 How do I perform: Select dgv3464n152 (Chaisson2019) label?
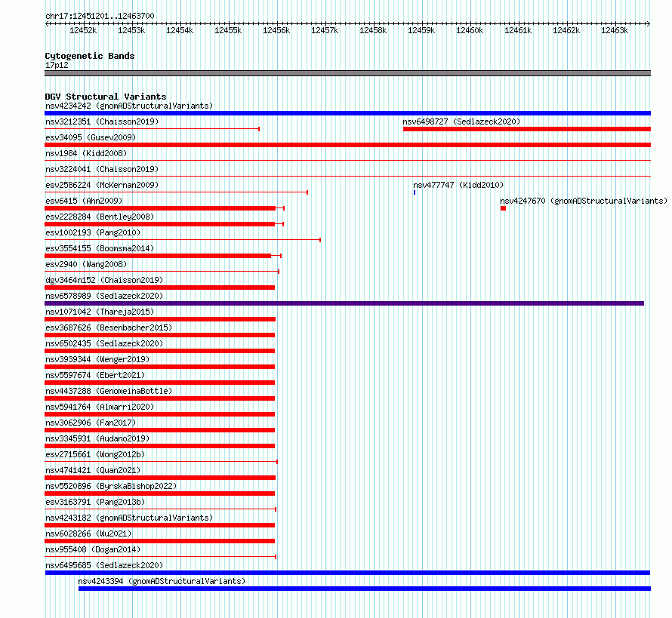[x=104, y=280]
